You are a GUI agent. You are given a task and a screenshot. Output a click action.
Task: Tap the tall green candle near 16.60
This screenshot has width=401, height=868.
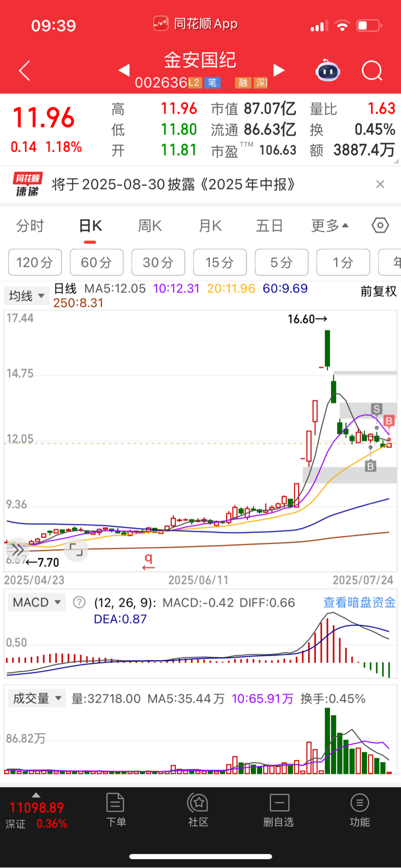[x=327, y=349]
